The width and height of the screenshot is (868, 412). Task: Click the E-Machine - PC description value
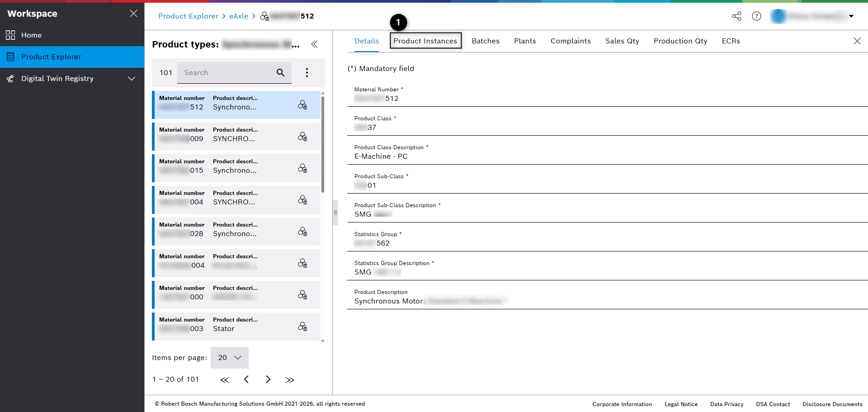[x=381, y=156]
